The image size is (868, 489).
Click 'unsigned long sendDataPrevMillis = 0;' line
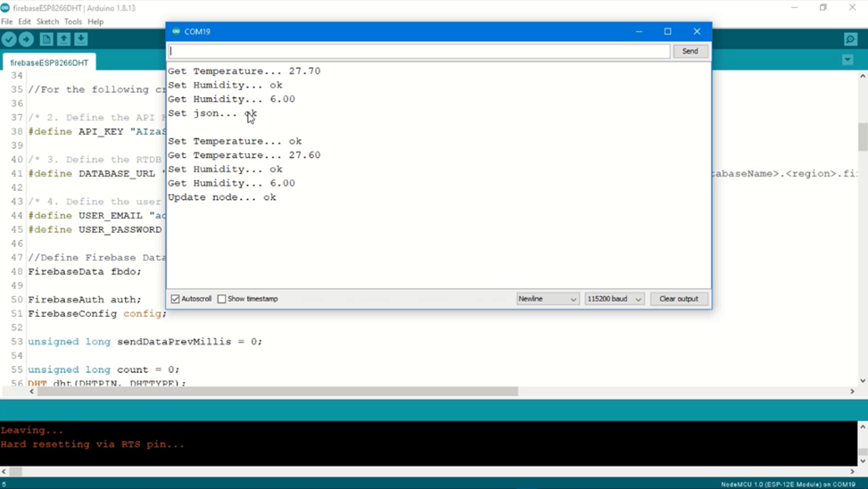click(145, 342)
